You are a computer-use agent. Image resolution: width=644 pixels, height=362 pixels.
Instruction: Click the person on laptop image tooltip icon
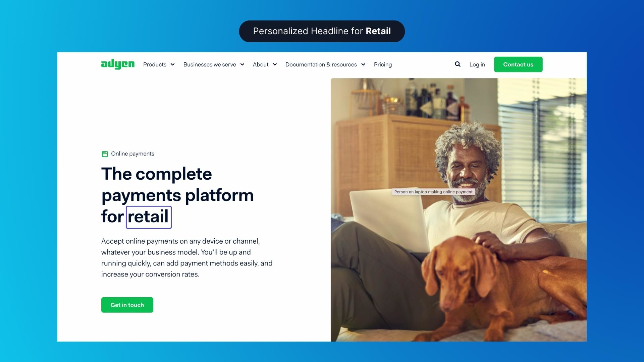coord(433,192)
